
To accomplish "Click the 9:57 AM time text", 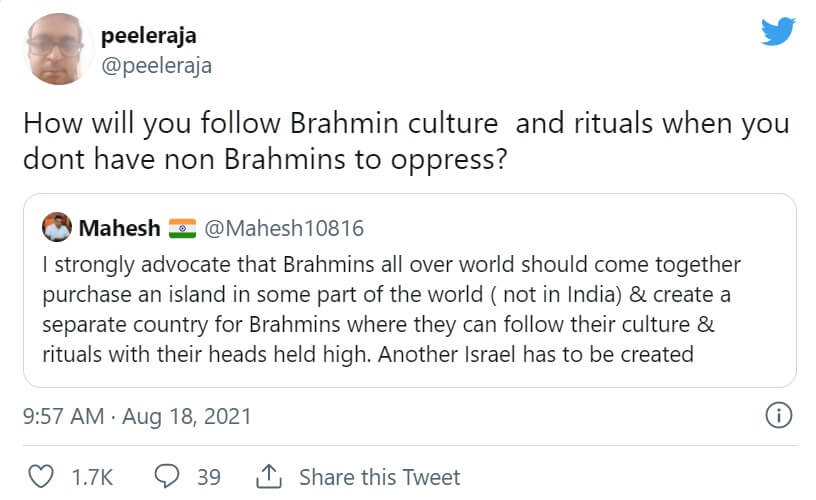I will pyautogui.click(x=60, y=415).
